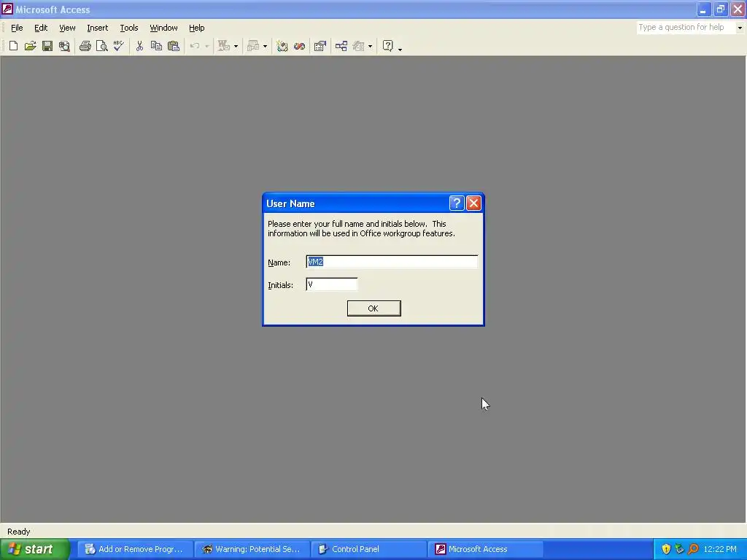The image size is (747, 560).
Task: Click the Code toolbar icon
Action: pyautogui.click(x=282, y=46)
